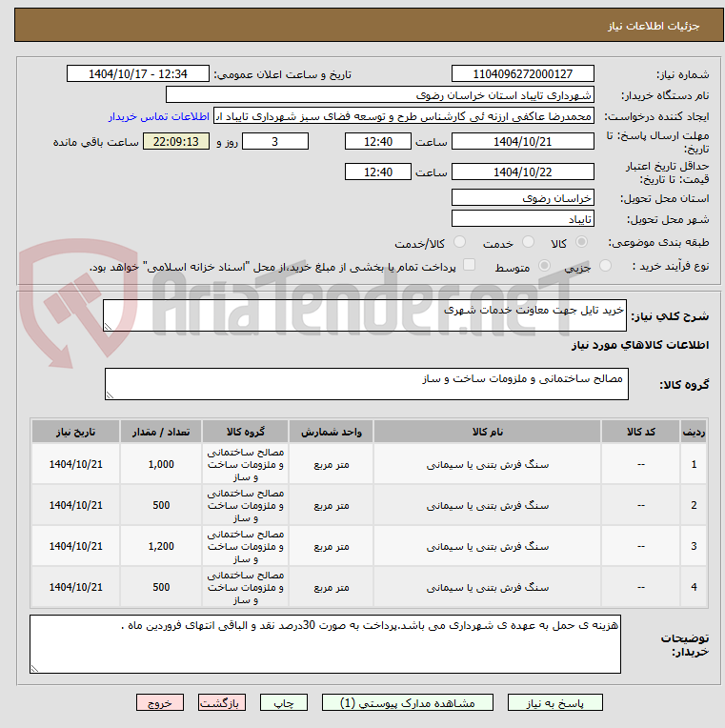Click the announcement date field 1404/10/17 - 12:34
Image resolution: width=725 pixels, height=728 pixels.
point(138,73)
